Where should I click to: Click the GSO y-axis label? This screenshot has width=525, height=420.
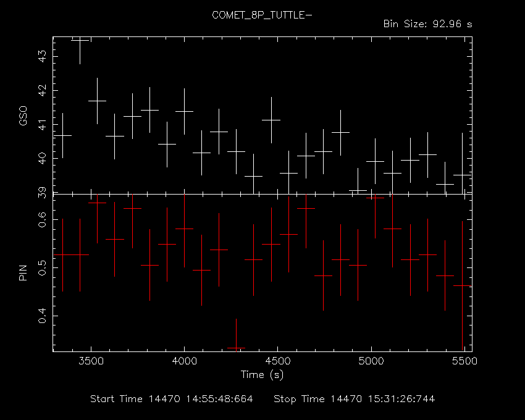(23, 116)
